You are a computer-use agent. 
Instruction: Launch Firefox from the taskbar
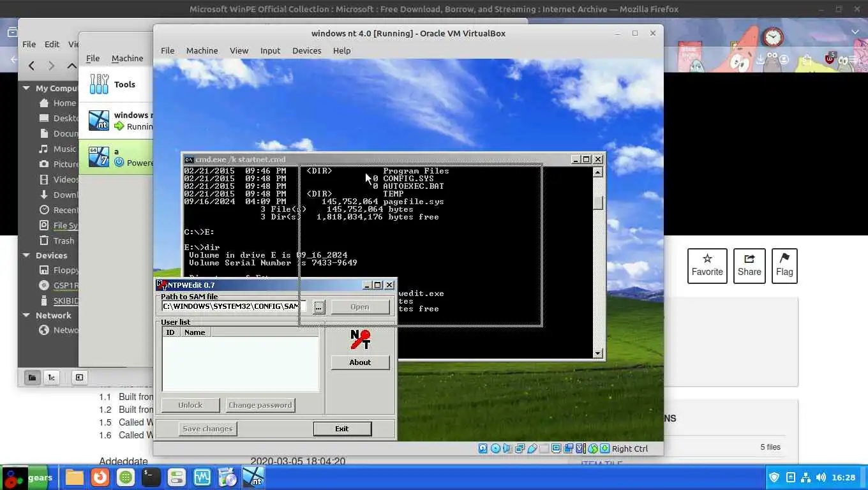pos(100,477)
